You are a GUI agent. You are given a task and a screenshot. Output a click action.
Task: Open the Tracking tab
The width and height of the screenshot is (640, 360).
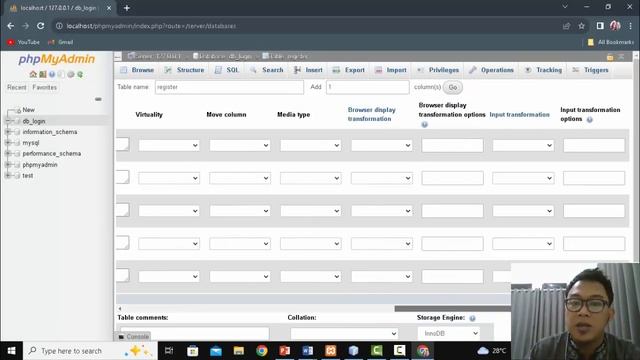[544, 70]
